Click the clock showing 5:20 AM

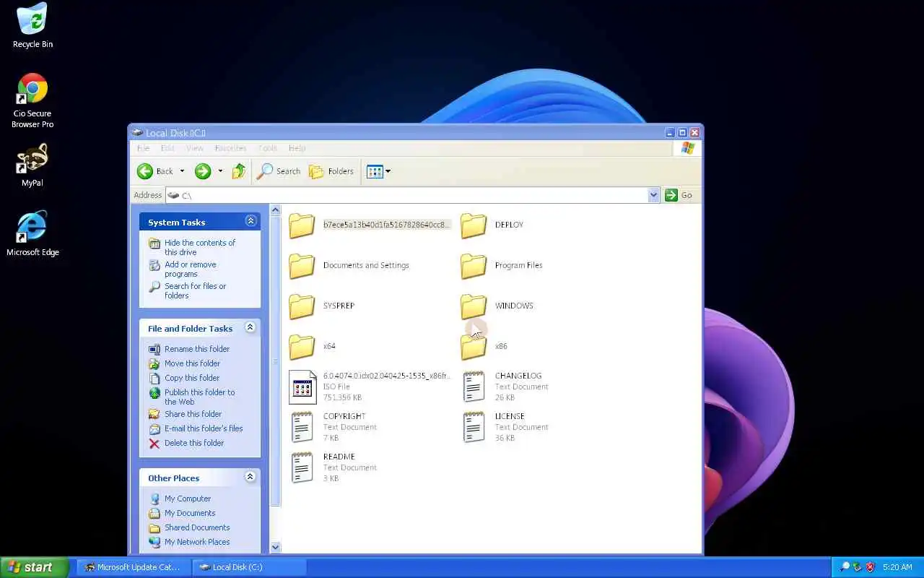pyautogui.click(x=897, y=567)
